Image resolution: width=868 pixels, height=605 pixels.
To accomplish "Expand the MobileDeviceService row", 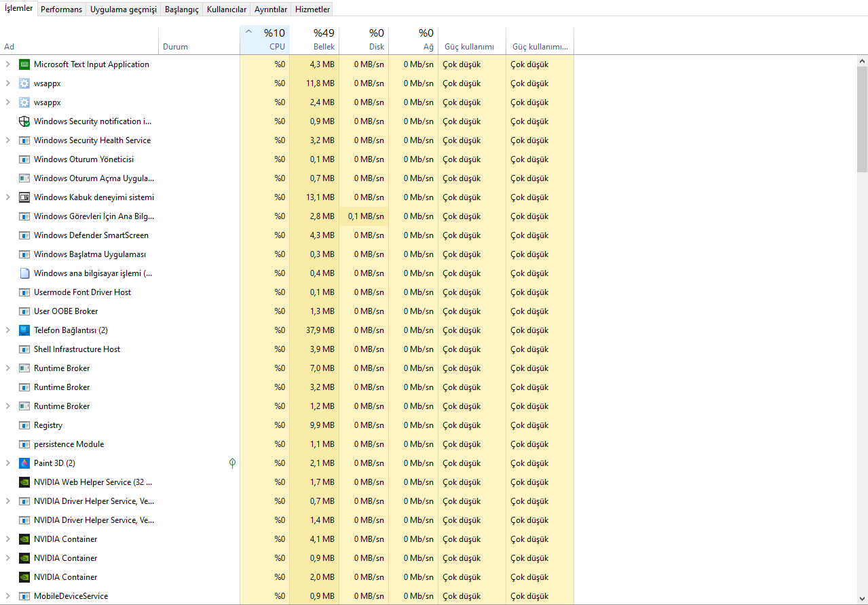I will point(7,596).
